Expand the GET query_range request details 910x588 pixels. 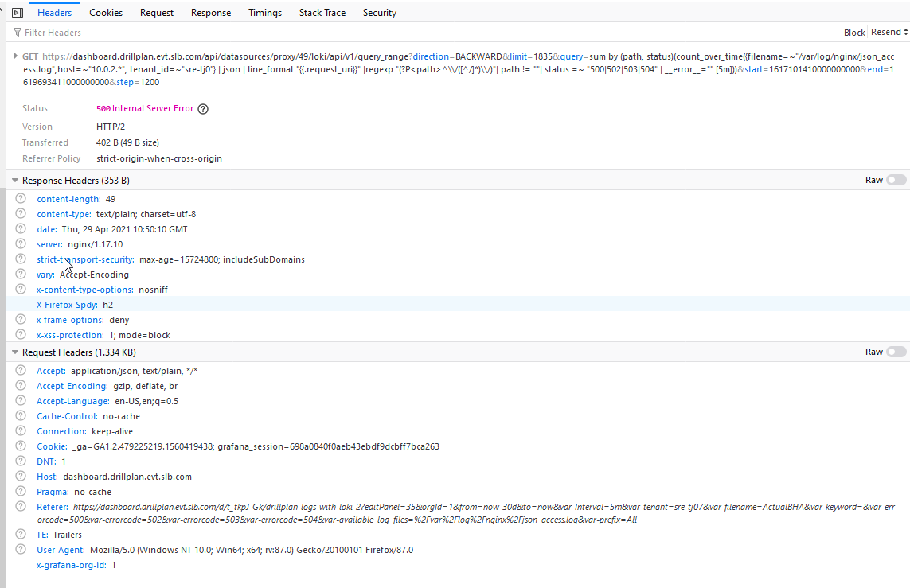point(15,57)
